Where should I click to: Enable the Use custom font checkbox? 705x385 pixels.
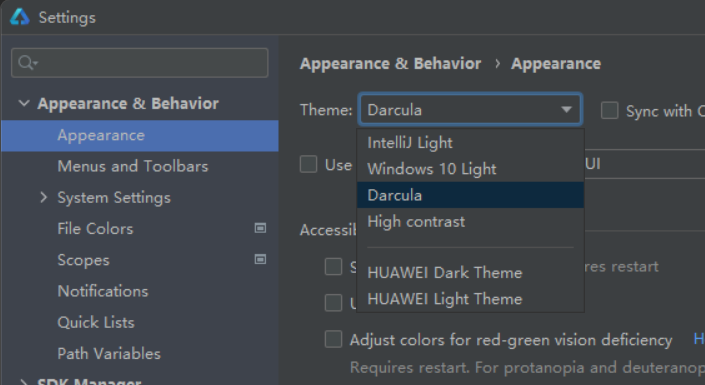point(308,164)
